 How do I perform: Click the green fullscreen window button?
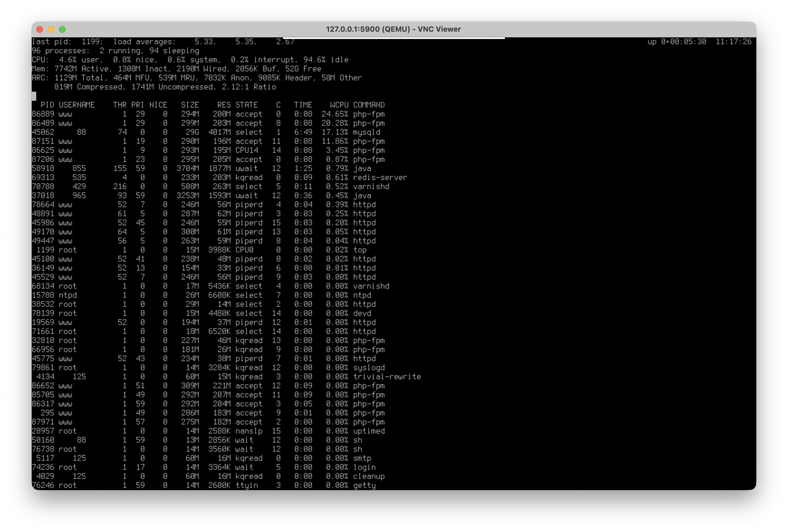tap(62, 29)
